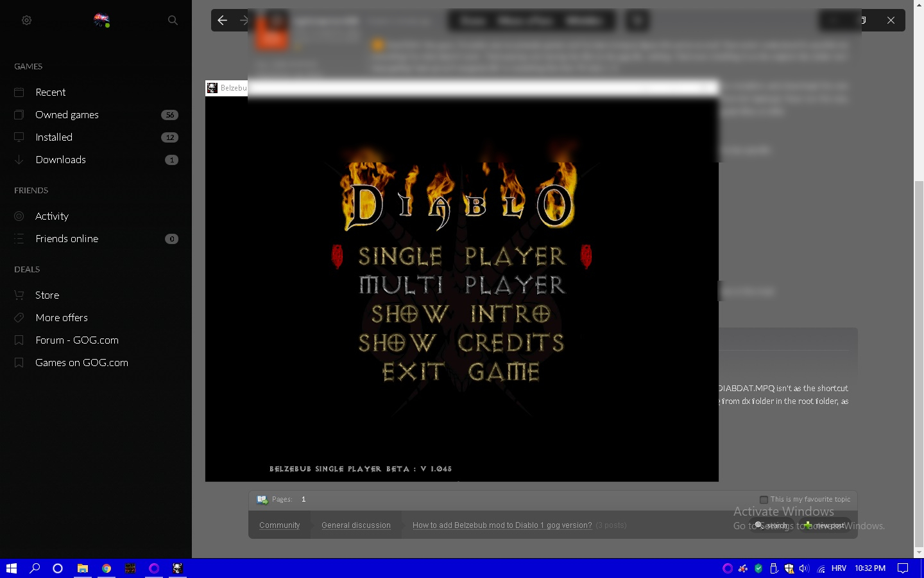
Task: Click the Owned games count badge 56
Action: pyautogui.click(x=169, y=115)
